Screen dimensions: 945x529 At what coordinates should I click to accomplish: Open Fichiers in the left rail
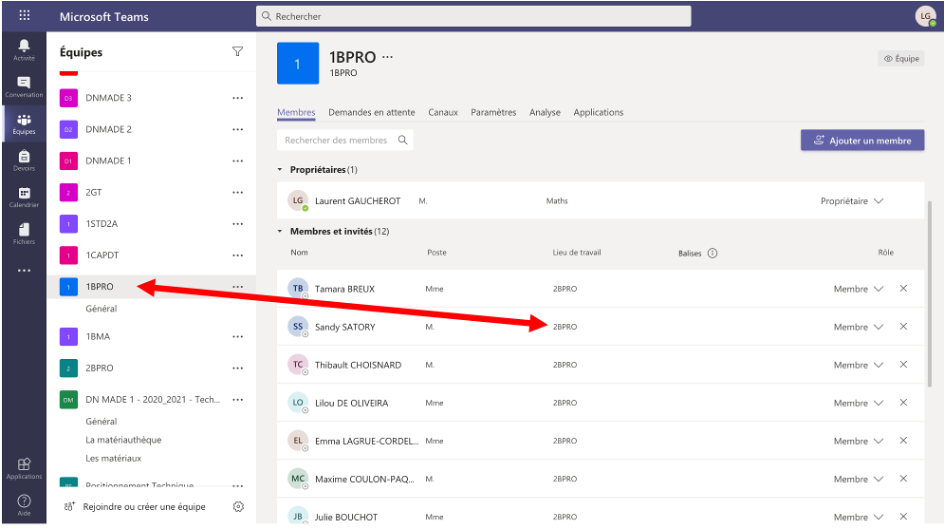[24, 234]
